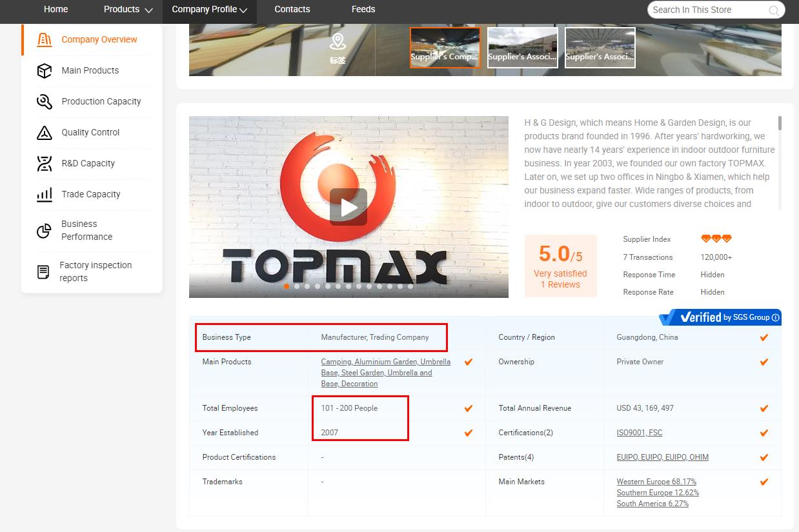The height and width of the screenshot is (532, 799).
Task: Select Main Products in the sidebar
Action: [x=90, y=70]
